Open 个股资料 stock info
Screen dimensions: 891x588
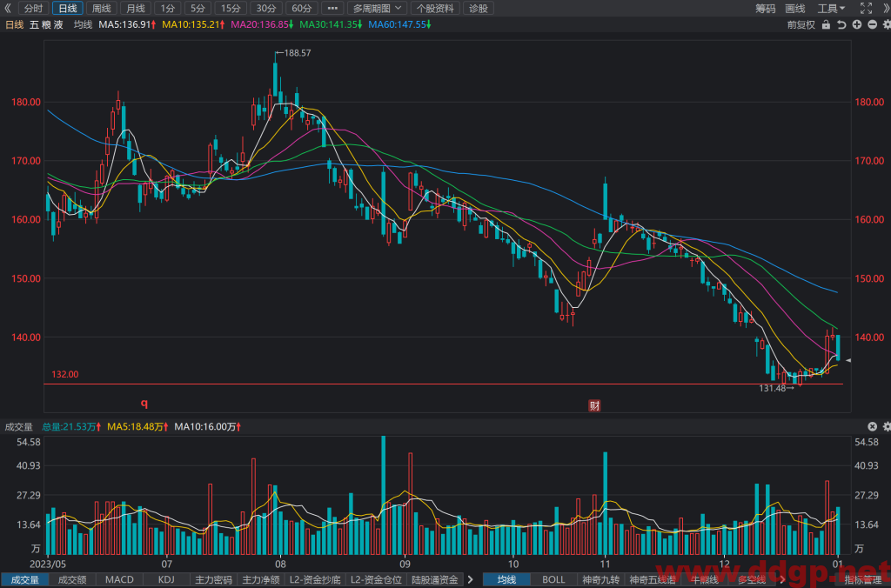[435, 9]
